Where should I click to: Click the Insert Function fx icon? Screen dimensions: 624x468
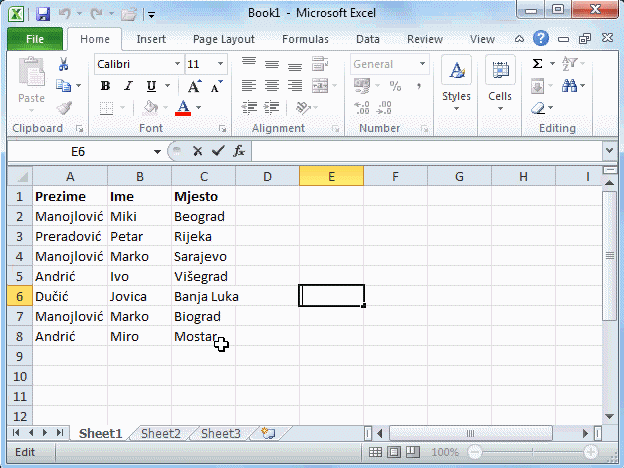pos(239,151)
